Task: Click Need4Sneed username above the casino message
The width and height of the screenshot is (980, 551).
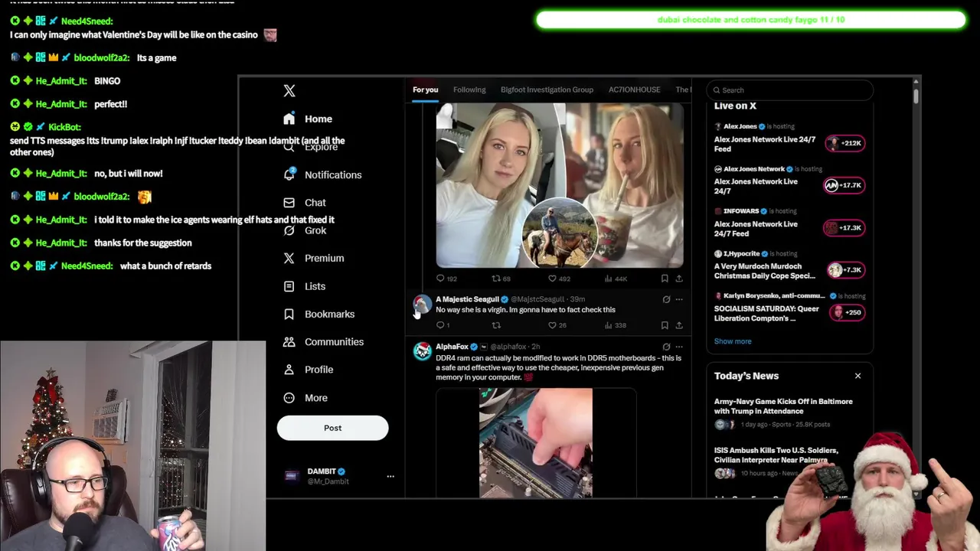Action: click(x=87, y=21)
